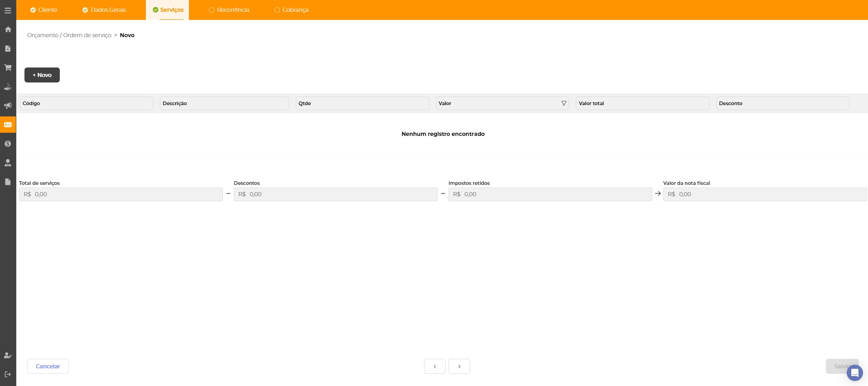Open the hamburger menu in the sidebar
Screen dimensions: 868x386
[8, 10]
